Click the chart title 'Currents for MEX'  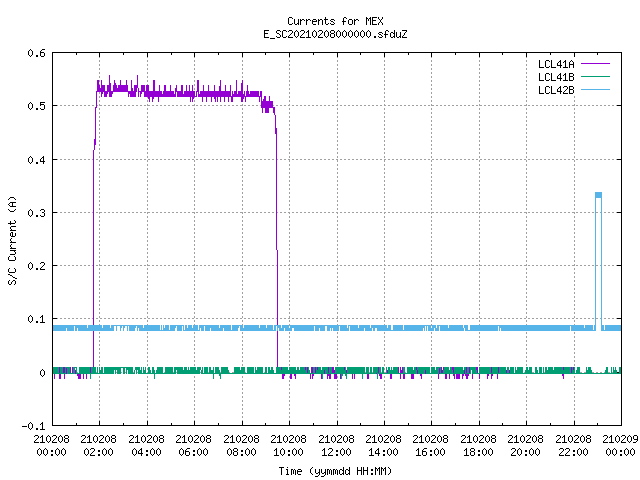click(335, 21)
